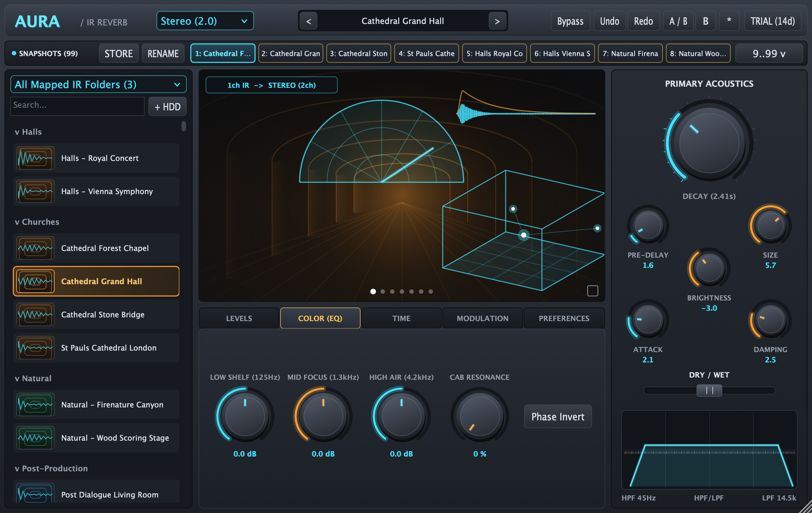Click the PRE-DELAY knob
This screenshot has height=513, width=812.
pos(648,225)
